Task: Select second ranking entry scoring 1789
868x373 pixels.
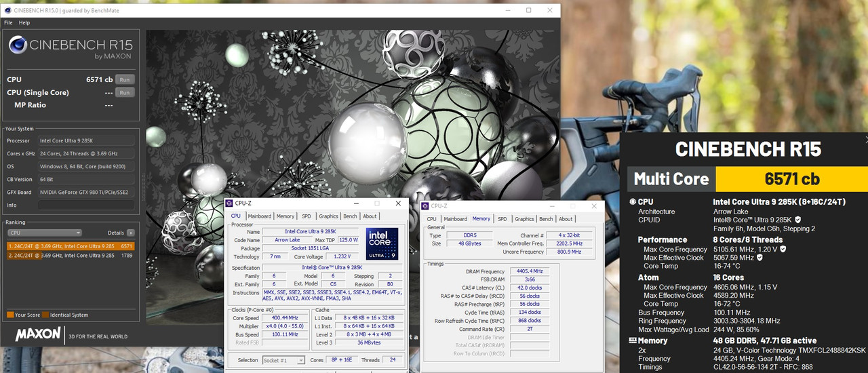Action: tap(71, 256)
